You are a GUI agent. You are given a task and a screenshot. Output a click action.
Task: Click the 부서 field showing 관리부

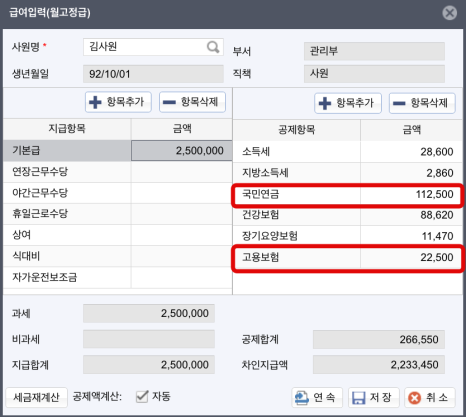pyautogui.click(x=374, y=51)
